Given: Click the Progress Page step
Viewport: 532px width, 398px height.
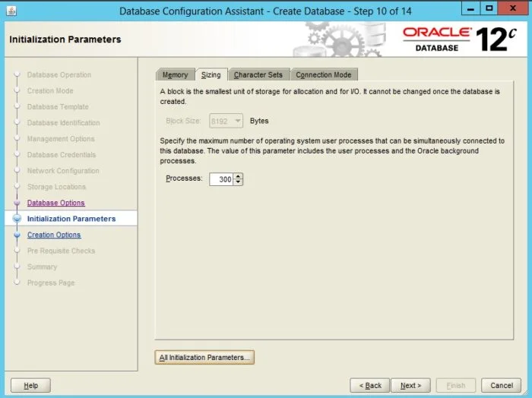Looking at the screenshot, I should point(51,283).
